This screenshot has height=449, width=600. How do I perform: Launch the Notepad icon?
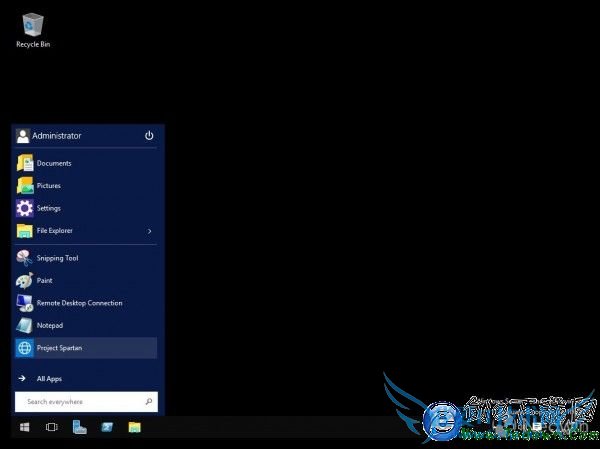[x=25, y=325]
